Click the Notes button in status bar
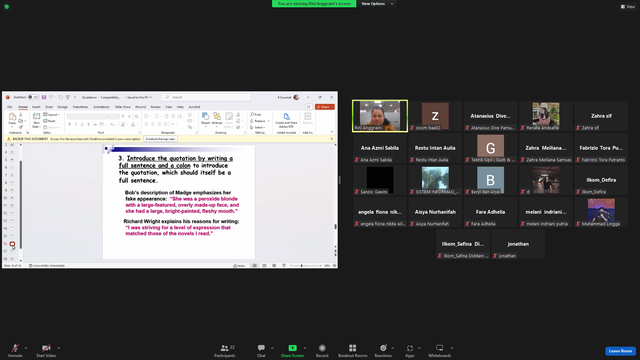640x360 pixels. coord(239,266)
